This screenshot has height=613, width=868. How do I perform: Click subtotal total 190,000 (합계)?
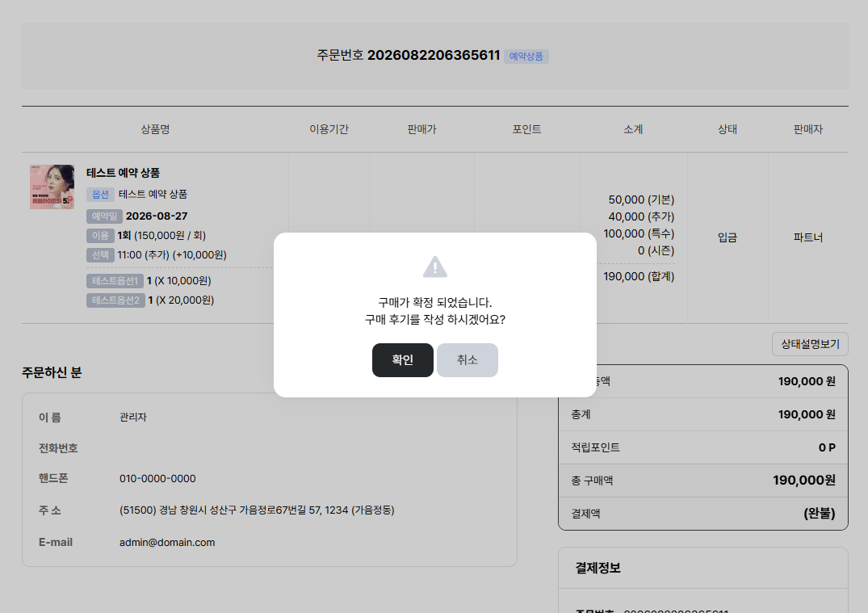[x=639, y=276]
